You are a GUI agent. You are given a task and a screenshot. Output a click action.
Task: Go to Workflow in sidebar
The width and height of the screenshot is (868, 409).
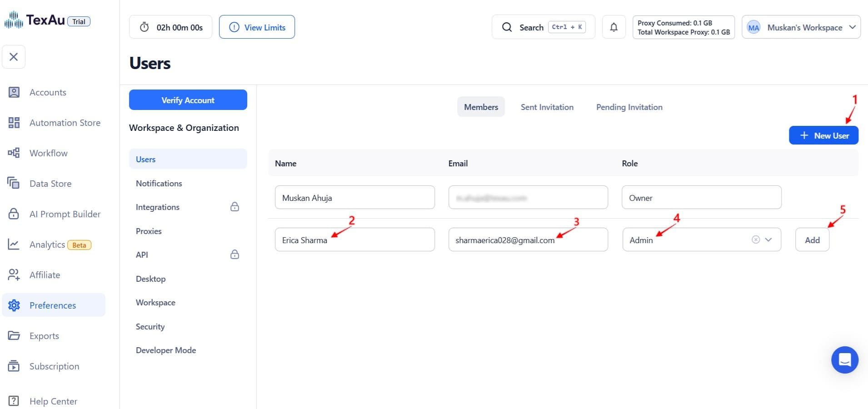48,153
